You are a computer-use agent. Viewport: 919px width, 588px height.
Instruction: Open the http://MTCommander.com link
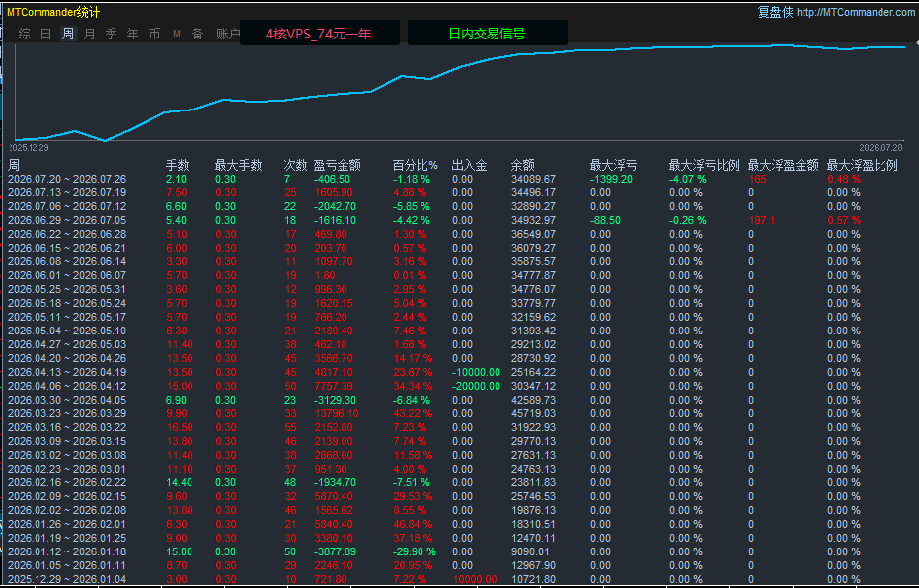pyautogui.click(x=856, y=12)
